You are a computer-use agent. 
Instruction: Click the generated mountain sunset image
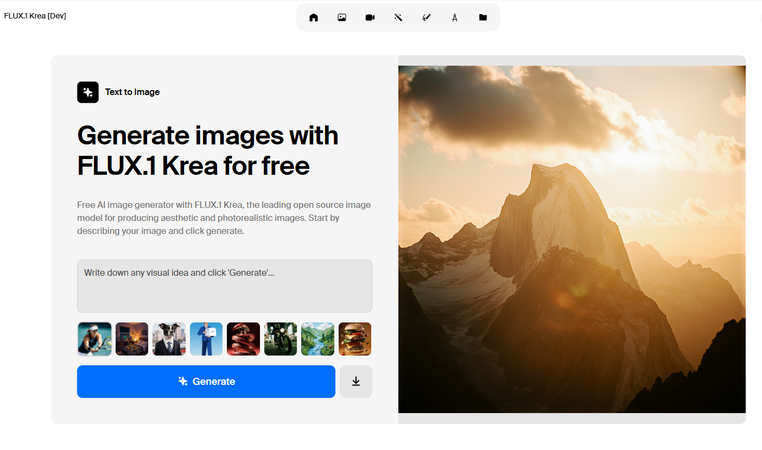[572, 240]
